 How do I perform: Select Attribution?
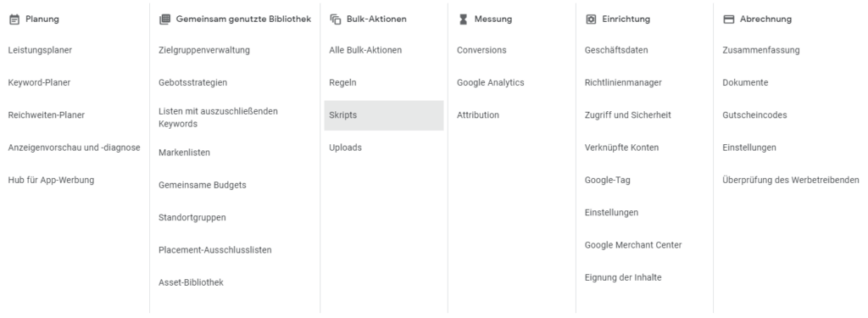coord(478,115)
